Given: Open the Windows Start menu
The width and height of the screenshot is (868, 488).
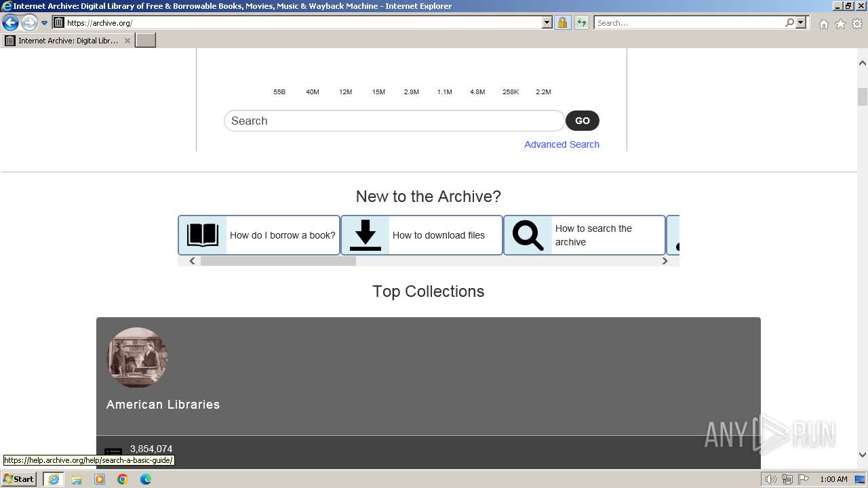Looking at the screenshot, I should (19, 479).
